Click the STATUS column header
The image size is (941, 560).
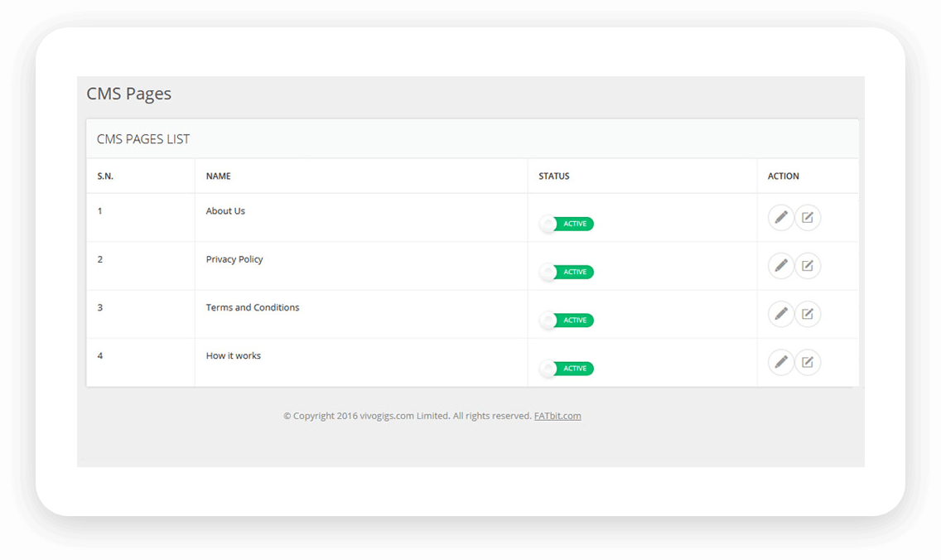coord(554,176)
